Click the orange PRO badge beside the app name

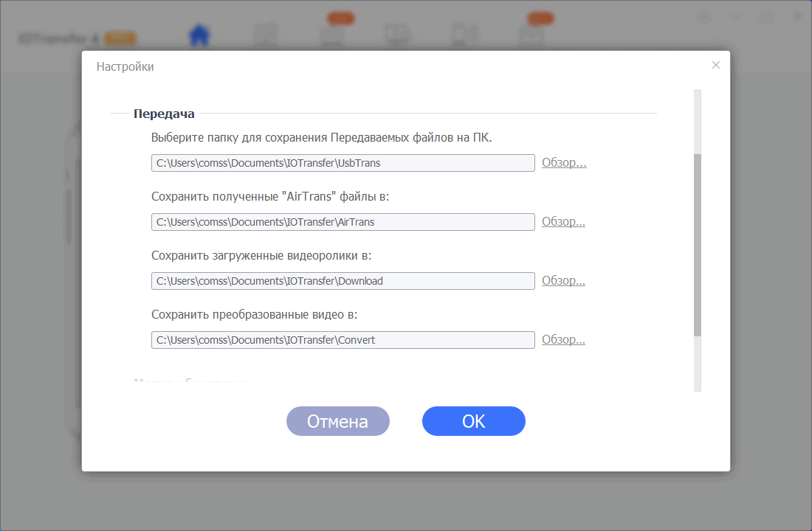coord(120,38)
